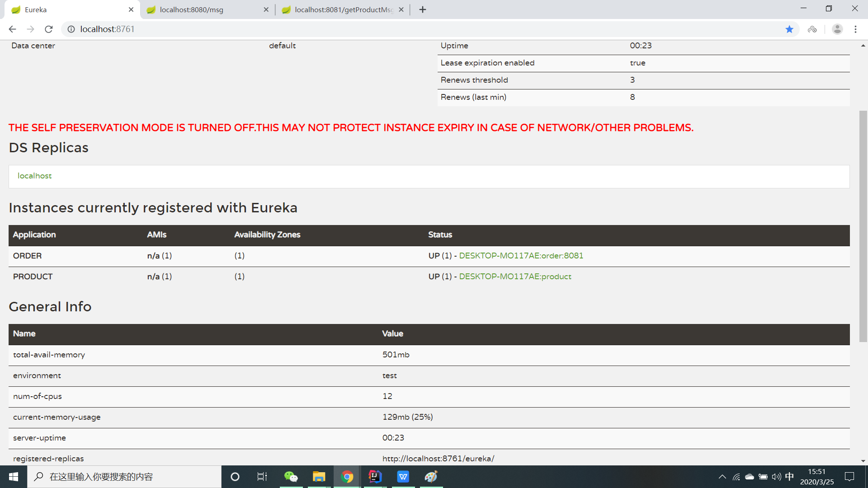Image resolution: width=868 pixels, height=488 pixels.
Task: Click the OneDrive cloud tray icon
Action: click(750, 477)
